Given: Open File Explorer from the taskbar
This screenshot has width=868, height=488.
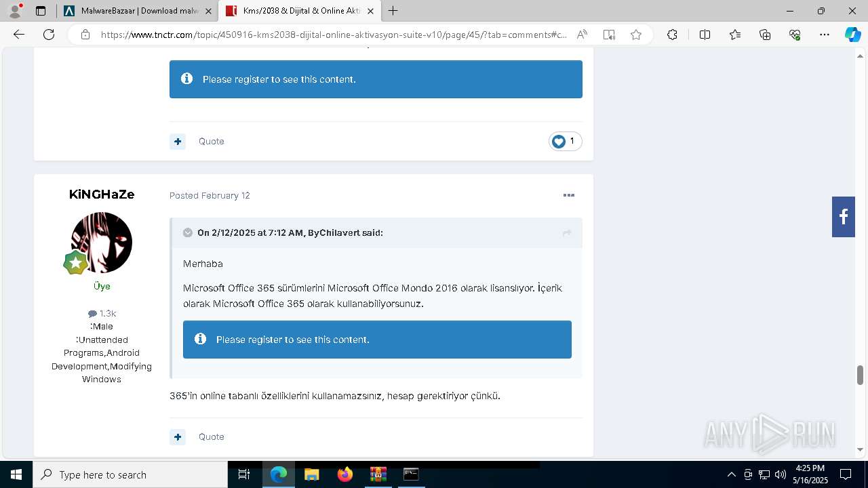Looking at the screenshot, I should (311, 474).
